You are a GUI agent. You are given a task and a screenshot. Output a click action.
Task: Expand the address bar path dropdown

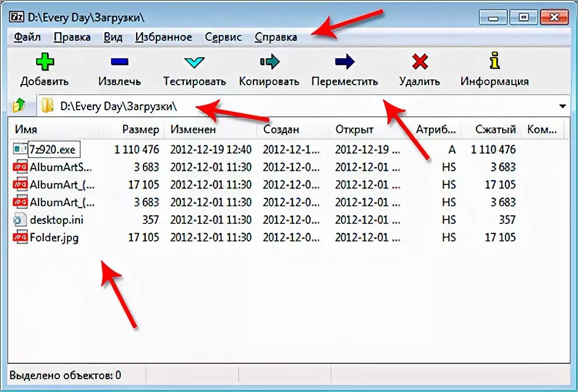pyautogui.click(x=562, y=106)
